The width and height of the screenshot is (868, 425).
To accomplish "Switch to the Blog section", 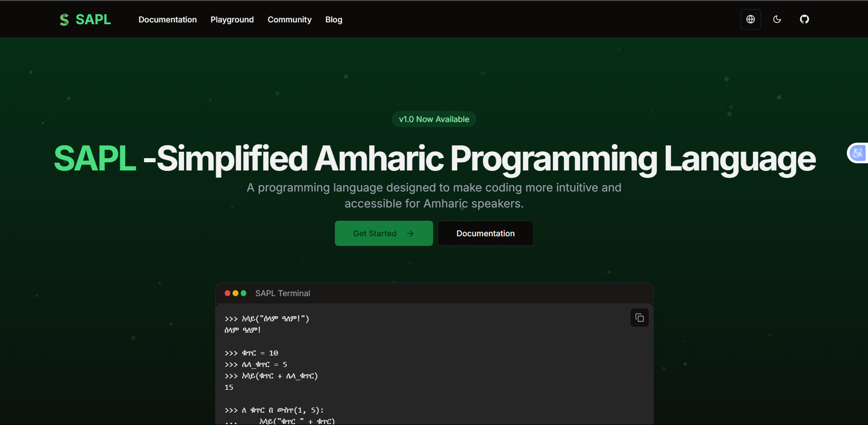I will [x=333, y=19].
